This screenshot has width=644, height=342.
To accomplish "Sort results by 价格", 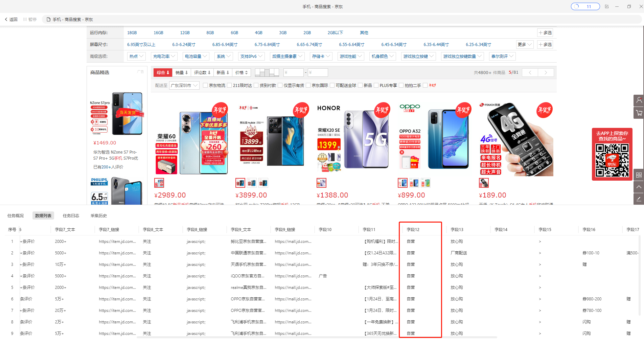I will [x=241, y=73].
